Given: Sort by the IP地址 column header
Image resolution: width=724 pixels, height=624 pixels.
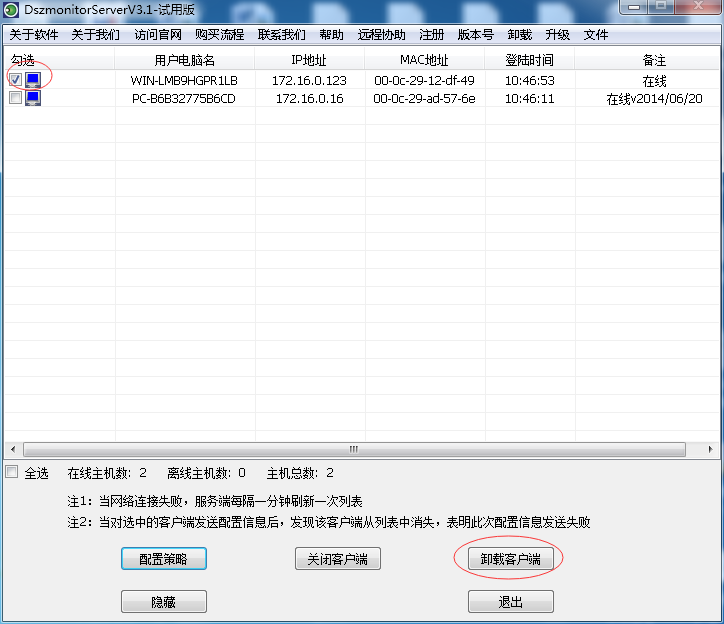Looking at the screenshot, I should pyautogui.click(x=310, y=60).
